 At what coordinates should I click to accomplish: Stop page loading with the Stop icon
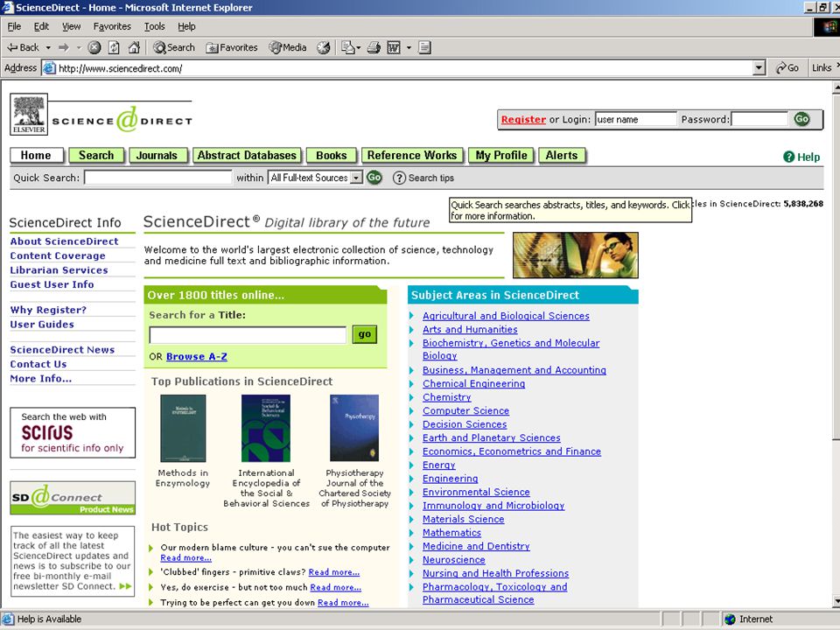94,47
